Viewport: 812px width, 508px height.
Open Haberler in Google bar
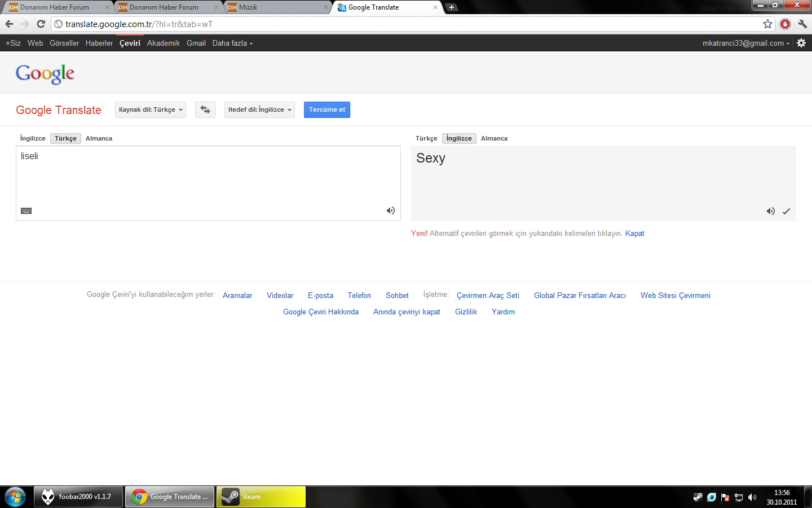(x=99, y=43)
